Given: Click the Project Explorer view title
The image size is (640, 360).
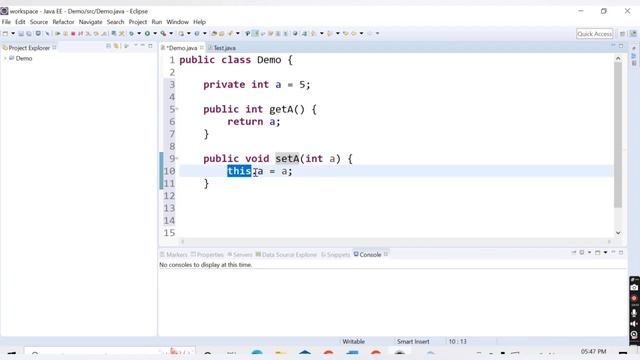Looking at the screenshot, I should [29, 48].
